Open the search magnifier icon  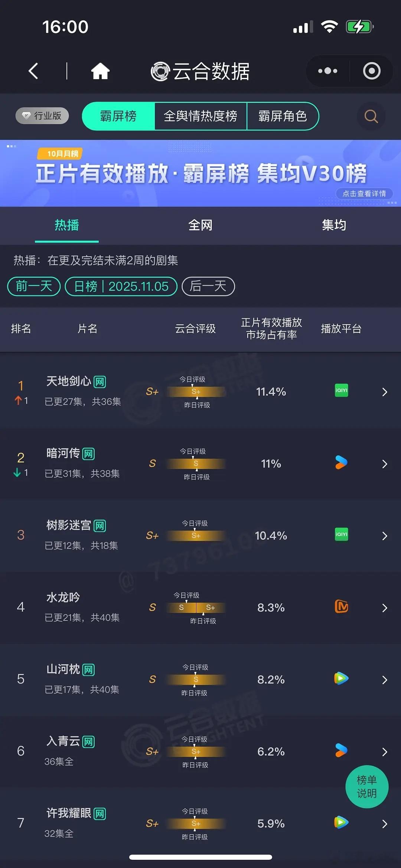(370, 116)
